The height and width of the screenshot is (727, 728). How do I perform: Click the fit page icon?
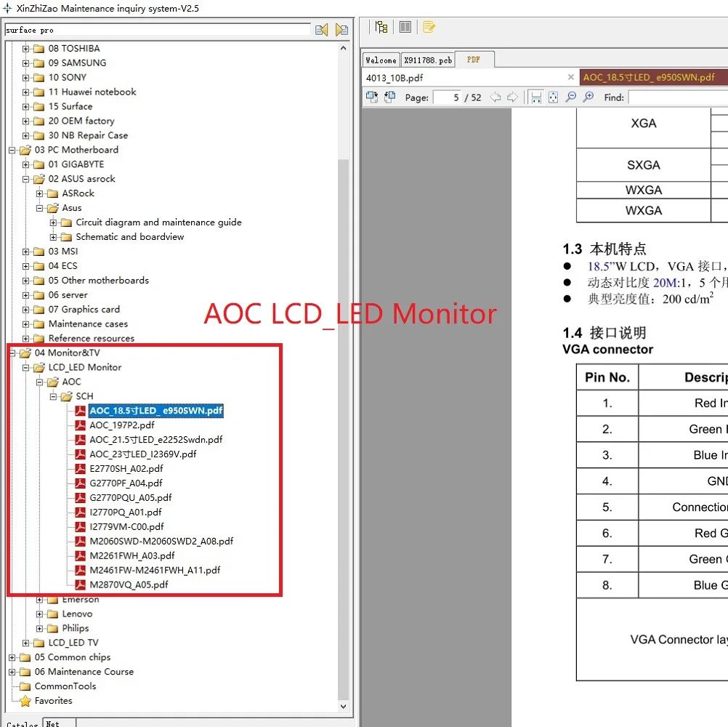click(x=554, y=97)
